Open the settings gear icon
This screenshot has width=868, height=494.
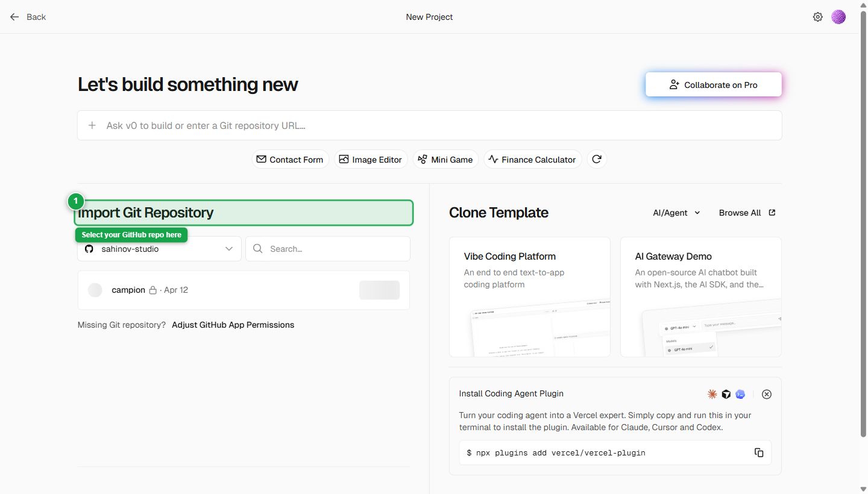817,17
